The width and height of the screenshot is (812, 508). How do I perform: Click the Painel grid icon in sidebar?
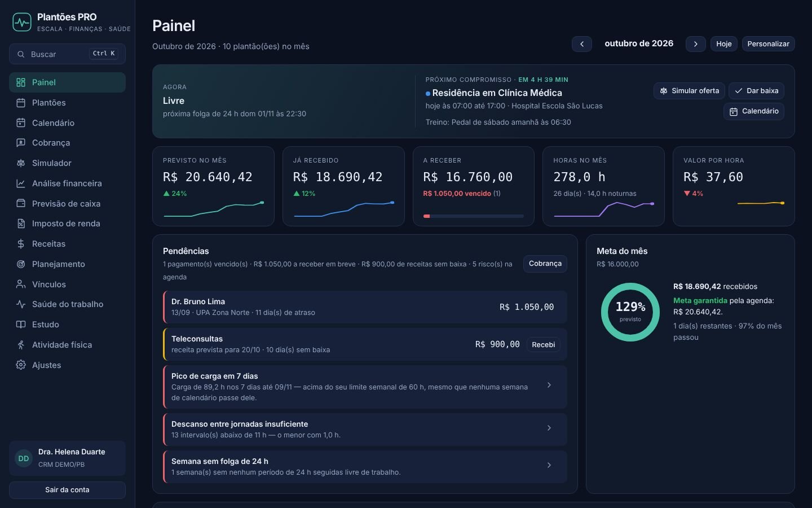pyautogui.click(x=21, y=82)
